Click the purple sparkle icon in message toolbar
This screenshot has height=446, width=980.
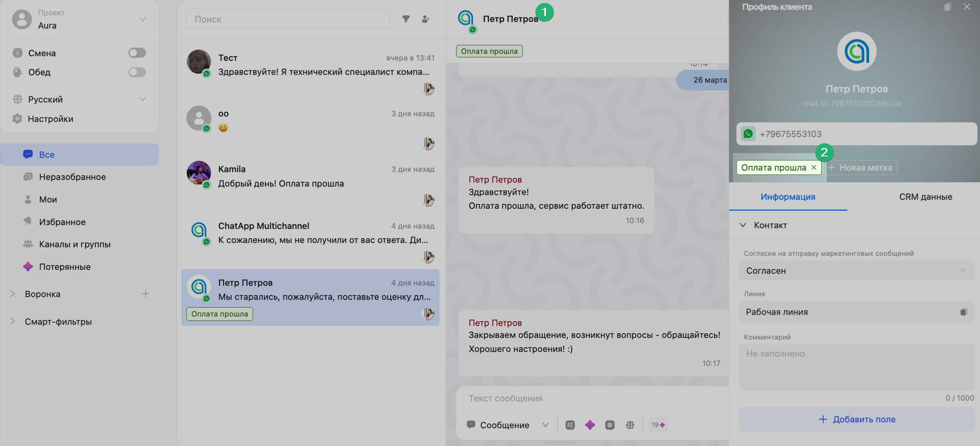[590, 425]
